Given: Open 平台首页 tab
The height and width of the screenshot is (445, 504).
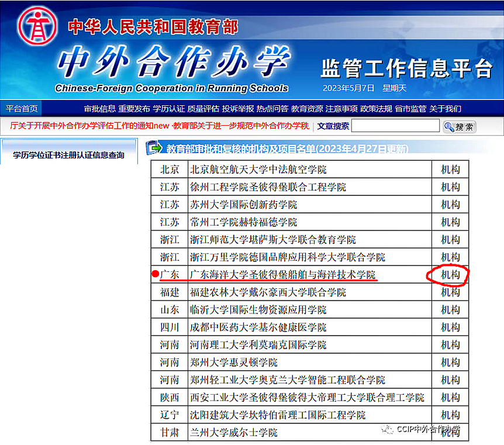Looking at the screenshot, I should [22, 108].
